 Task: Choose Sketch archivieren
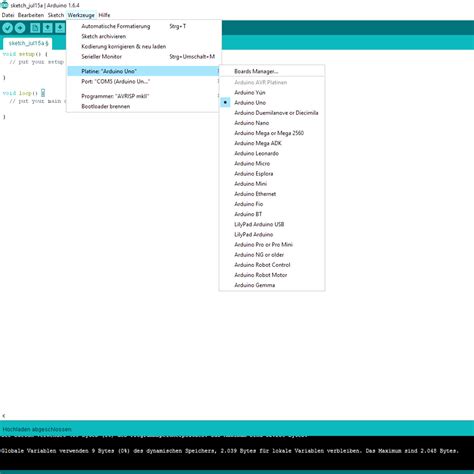point(144,36)
